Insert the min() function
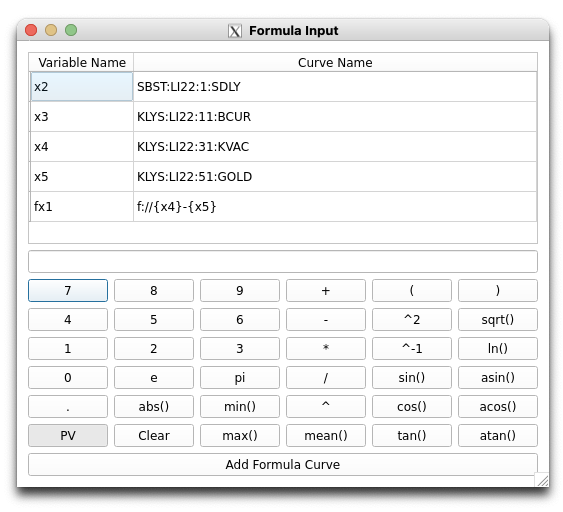 (240, 407)
